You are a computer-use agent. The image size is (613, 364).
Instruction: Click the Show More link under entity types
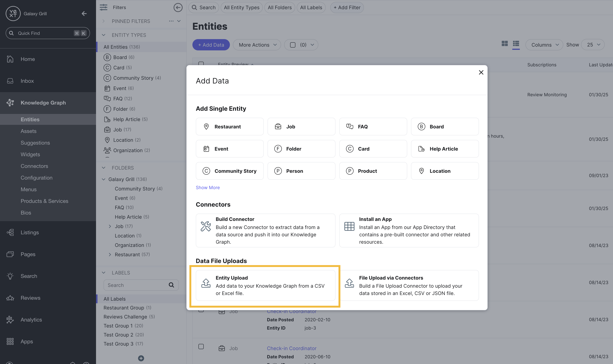(x=207, y=187)
